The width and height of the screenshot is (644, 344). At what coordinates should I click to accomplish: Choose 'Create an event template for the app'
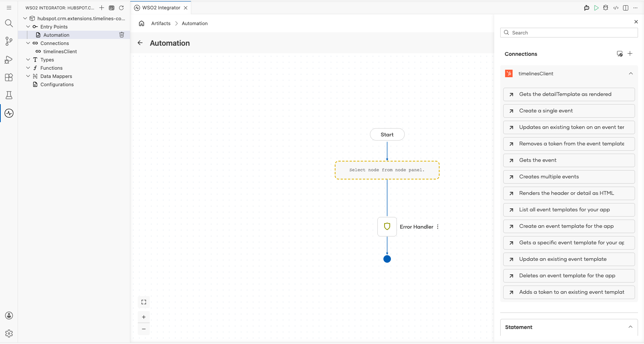pyautogui.click(x=569, y=226)
